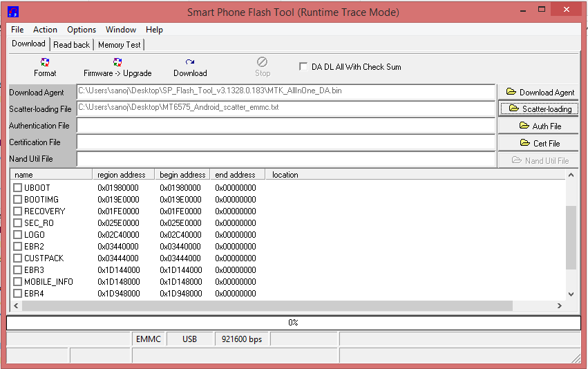Check the CUSTPACK partition checkbox
Viewport: 588px width, 369px height.
17,258
